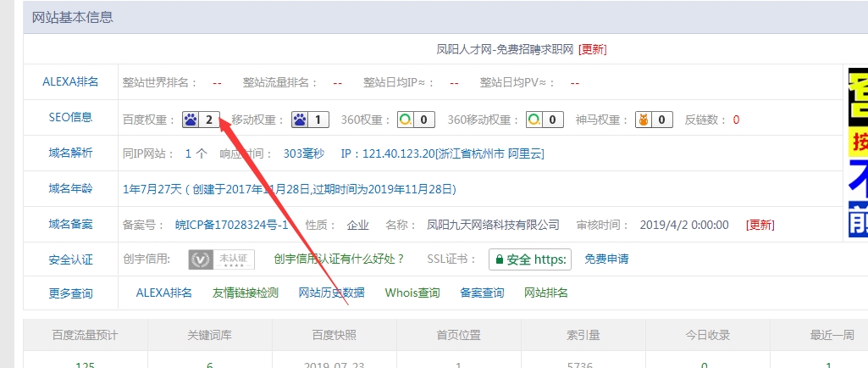Click the domain age text 1年7月27天
The width and height of the screenshot is (868, 368).
152,190
